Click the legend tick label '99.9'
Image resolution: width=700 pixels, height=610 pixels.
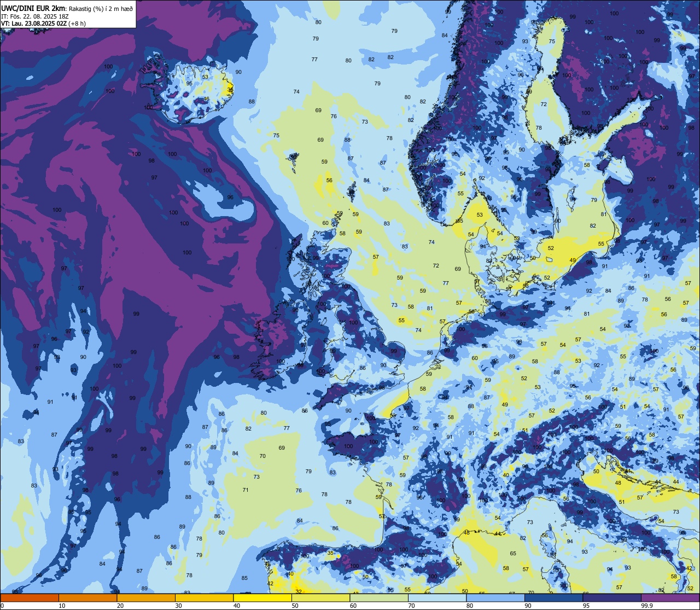coord(647,606)
